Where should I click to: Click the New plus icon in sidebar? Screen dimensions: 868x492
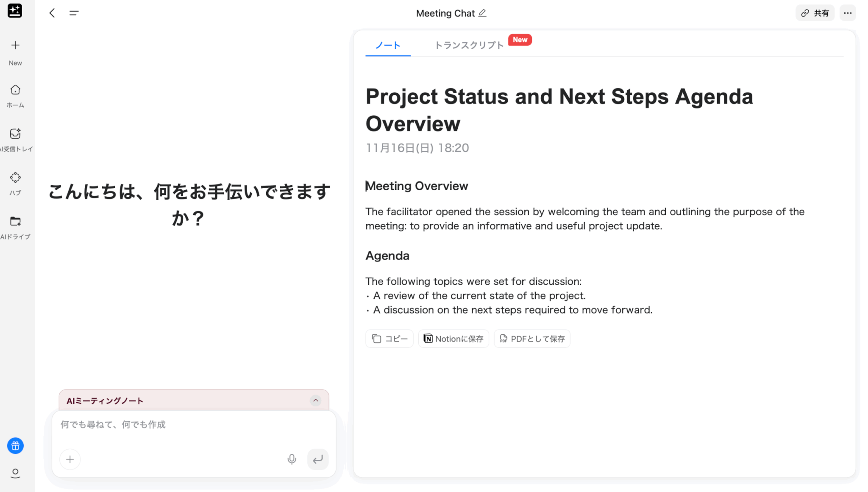pyautogui.click(x=15, y=45)
